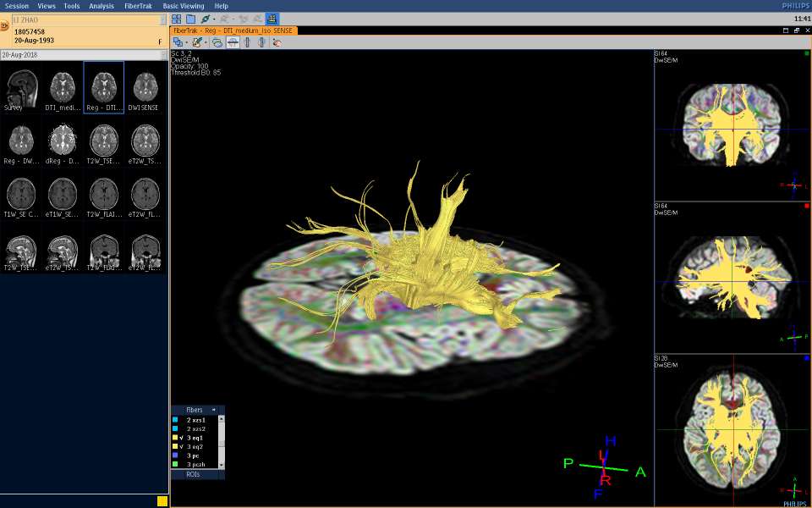Click the overlapping squares view layout icon
The width and height of the screenshot is (812, 508).
click(178, 42)
